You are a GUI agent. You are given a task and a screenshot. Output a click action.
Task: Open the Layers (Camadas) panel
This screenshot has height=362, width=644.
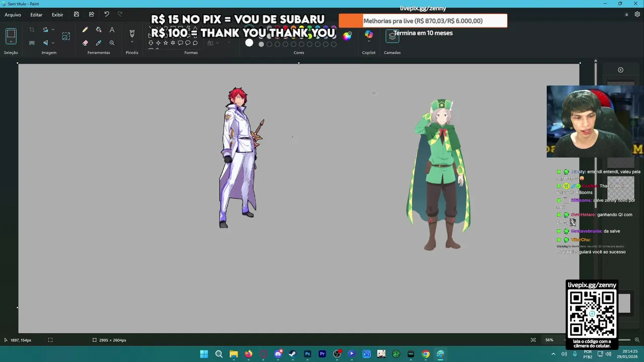coord(392,36)
